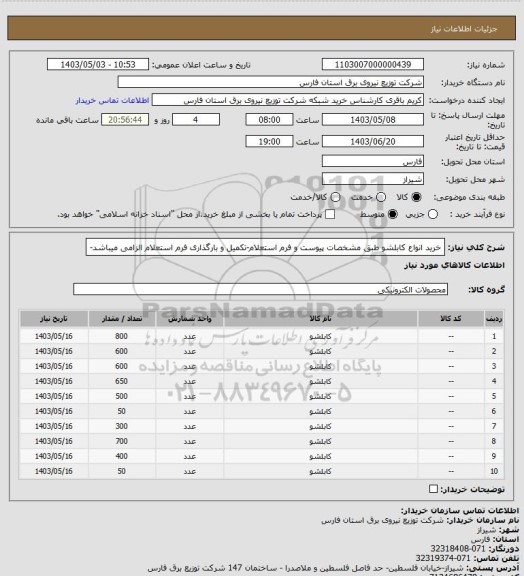Click the جزئیات اطلاعات نیاز header title
Image resolution: width=524 pixels, height=576 pixels.
pos(464,29)
